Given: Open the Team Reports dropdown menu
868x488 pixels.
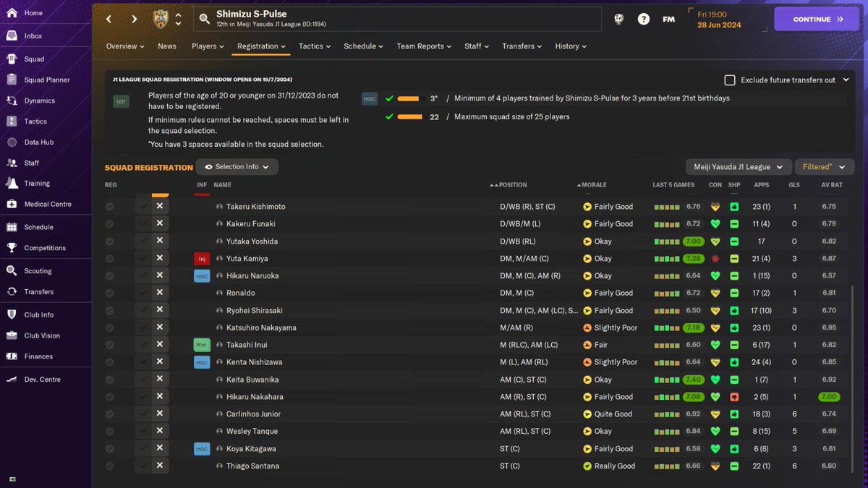Looking at the screenshot, I should [424, 46].
